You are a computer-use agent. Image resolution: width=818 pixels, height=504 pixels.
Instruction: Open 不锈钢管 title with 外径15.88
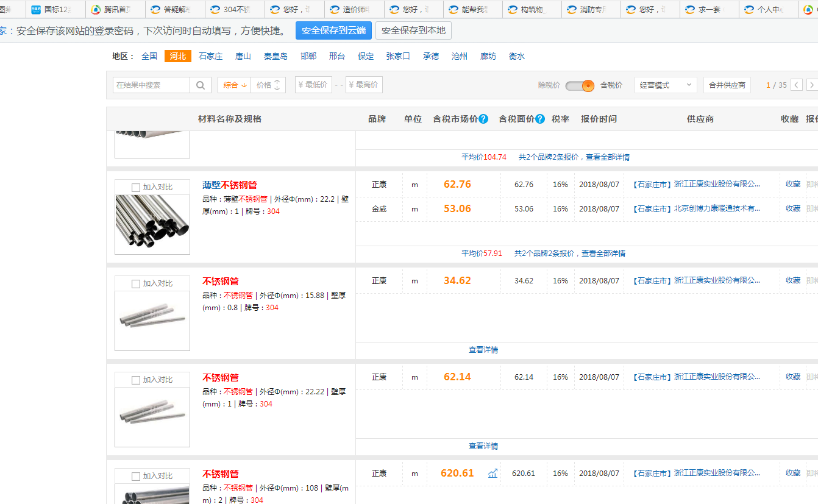point(221,282)
